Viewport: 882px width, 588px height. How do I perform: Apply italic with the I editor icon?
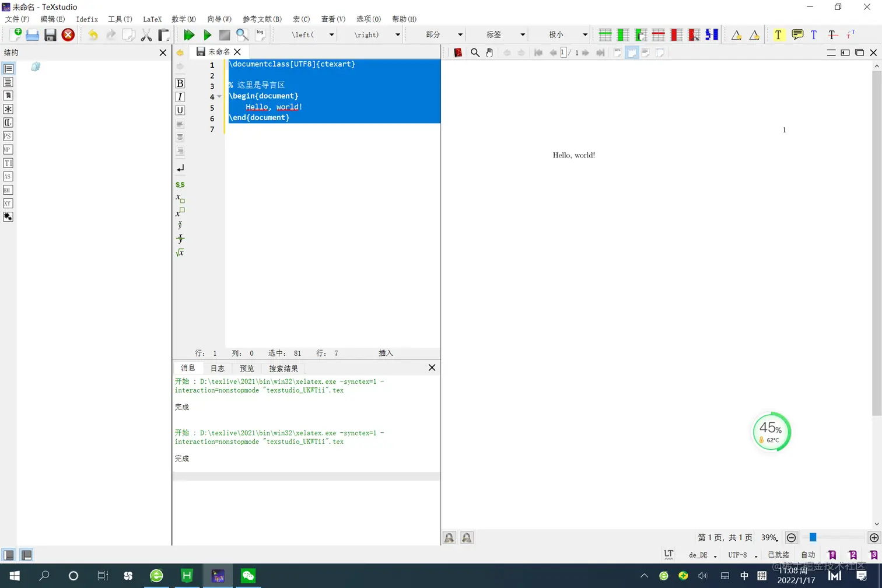(x=180, y=97)
